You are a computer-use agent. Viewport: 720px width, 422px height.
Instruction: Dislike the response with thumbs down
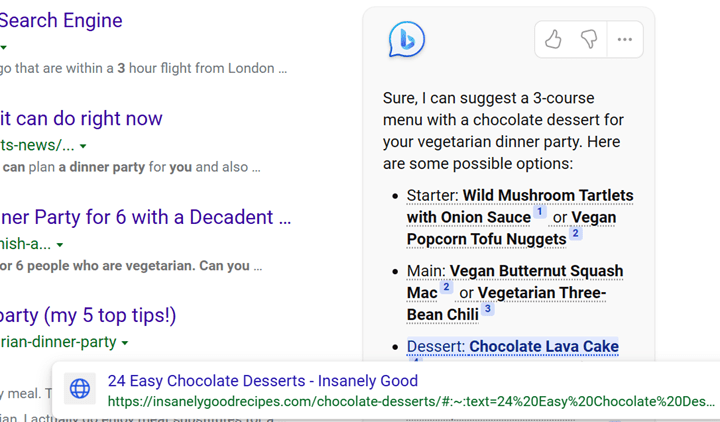[x=589, y=40]
